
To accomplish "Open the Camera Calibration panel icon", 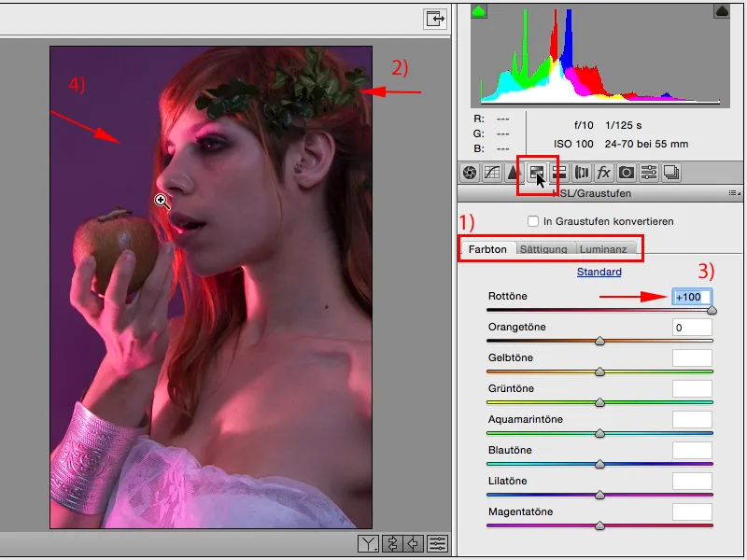I will click(627, 173).
